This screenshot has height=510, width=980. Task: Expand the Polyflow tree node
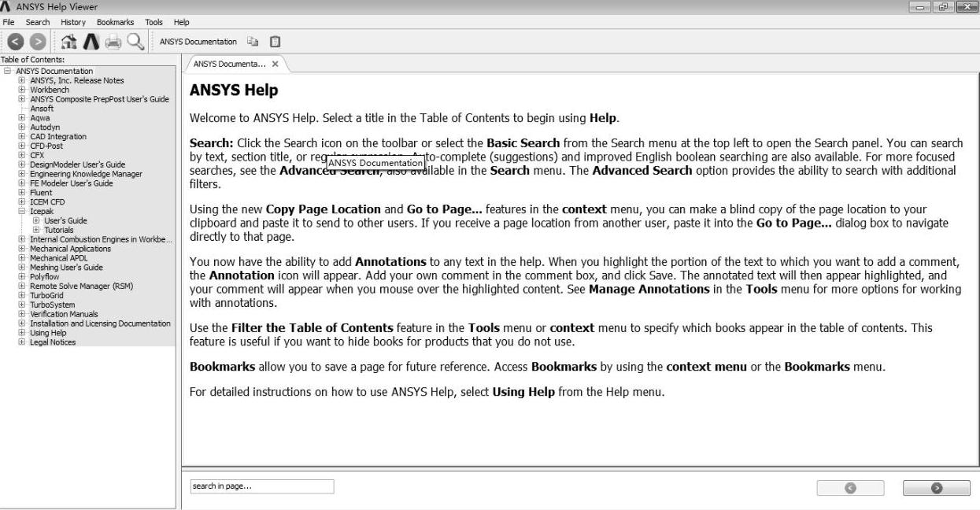click(x=22, y=277)
